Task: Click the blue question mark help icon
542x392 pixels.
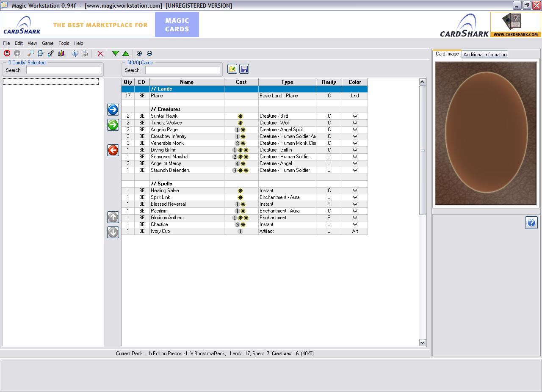Action: (531, 223)
